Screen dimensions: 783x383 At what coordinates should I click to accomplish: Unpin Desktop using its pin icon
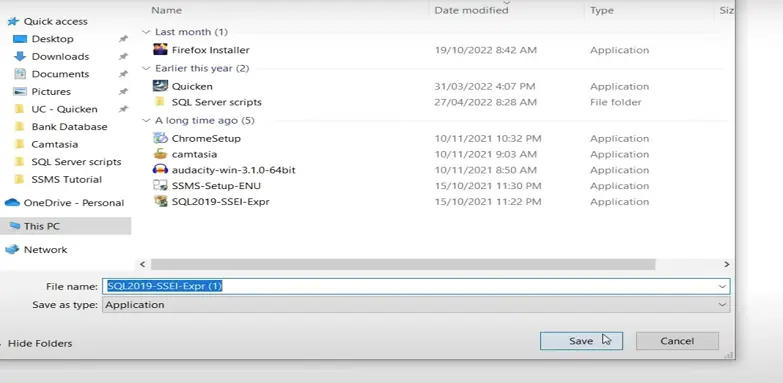point(123,39)
